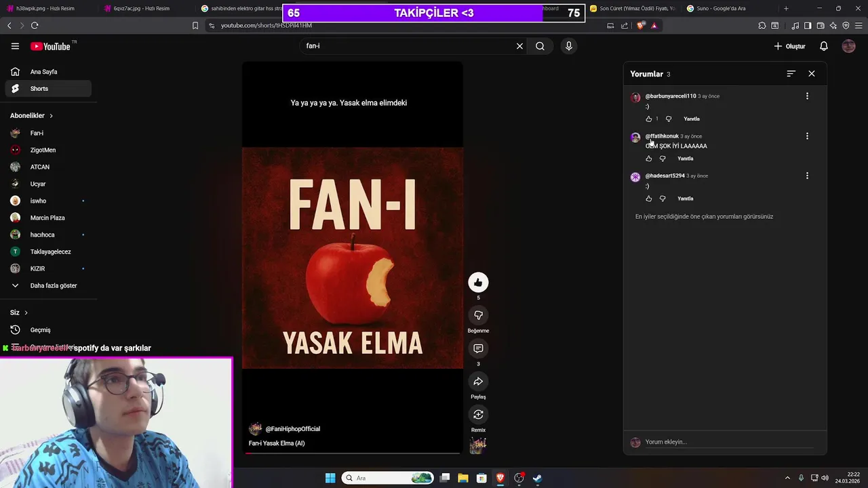Like barbunyareceli110's comment
The height and width of the screenshot is (488, 868).
(x=649, y=119)
